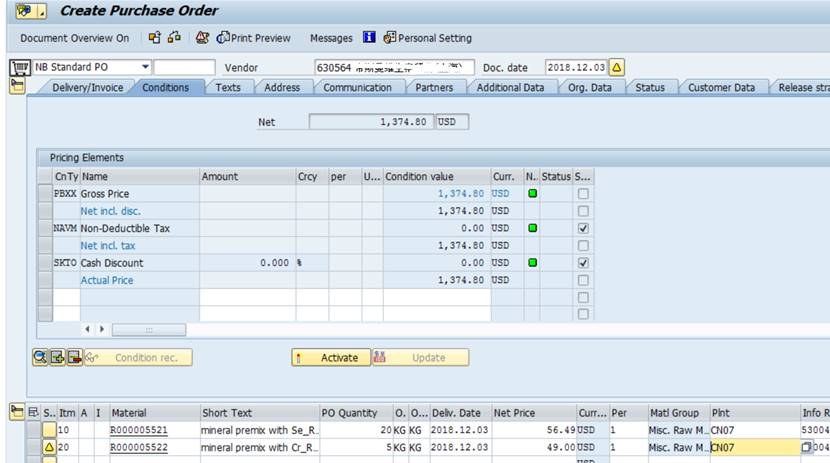Screen dimensions: 830x463
Task: Click the Vendor input field
Action: [394, 67]
